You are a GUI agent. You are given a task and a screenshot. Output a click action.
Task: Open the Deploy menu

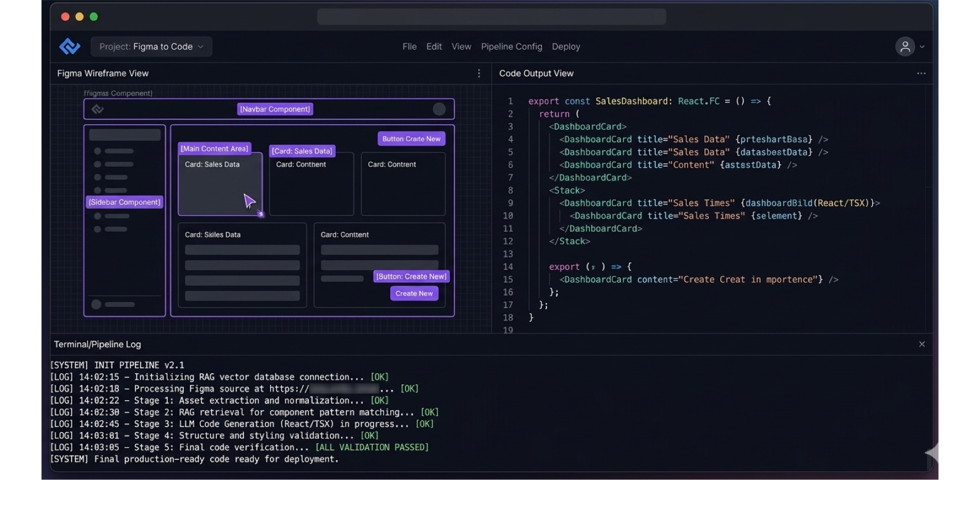(565, 47)
